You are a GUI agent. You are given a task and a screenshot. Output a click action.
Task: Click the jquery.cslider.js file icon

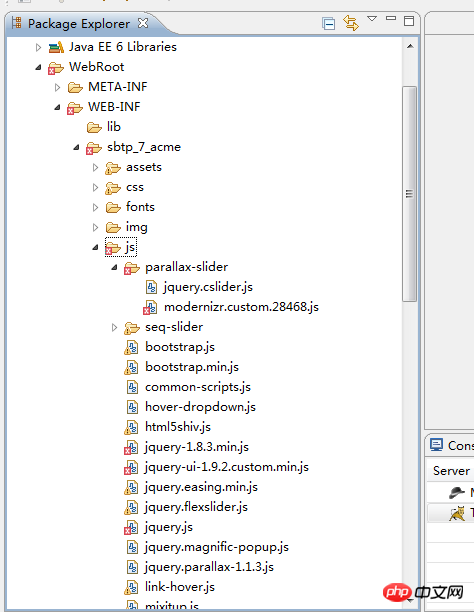[151, 287]
